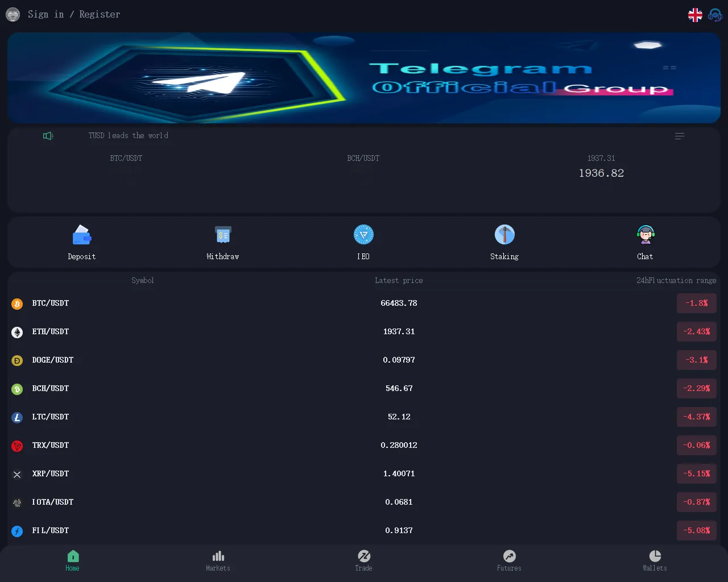Go to the Home tab
Viewport: 728px width, 582px height.
73,560
